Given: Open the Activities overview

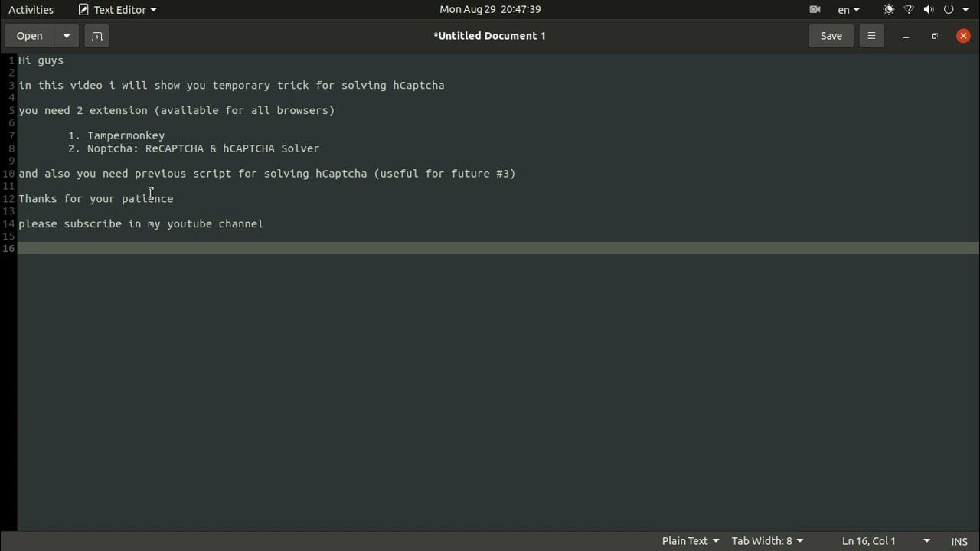Looking at the screenshot, I should click(31, 10).
